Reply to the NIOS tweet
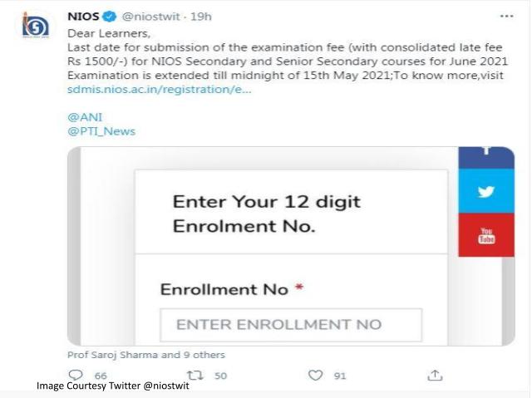532x398 pixels. (76, 376)
